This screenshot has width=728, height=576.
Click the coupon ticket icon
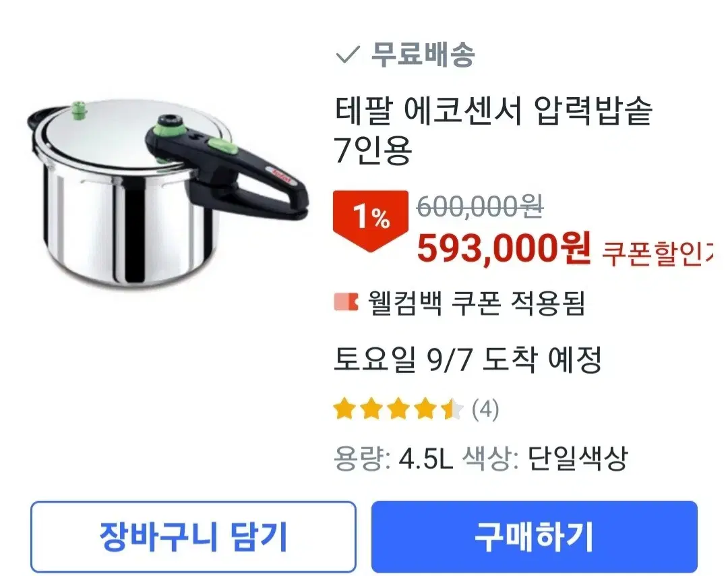click(x=346, y=302)
